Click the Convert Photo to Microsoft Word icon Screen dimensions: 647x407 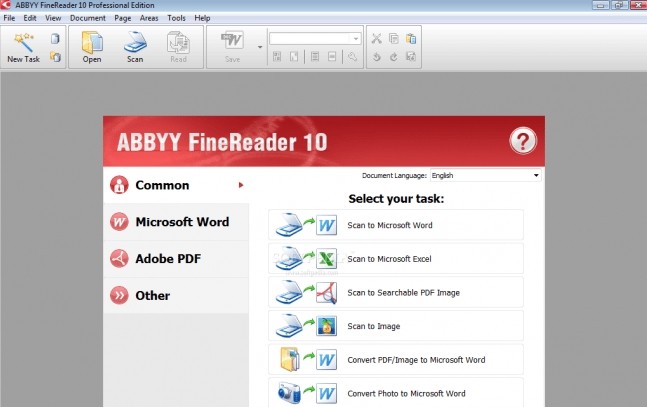pos(308,392)
